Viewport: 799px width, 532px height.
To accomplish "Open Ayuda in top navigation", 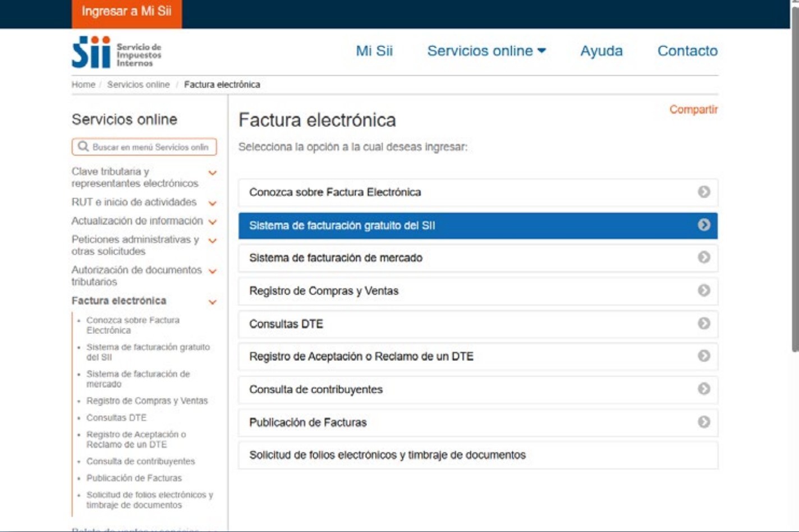I will click(601, 51).
